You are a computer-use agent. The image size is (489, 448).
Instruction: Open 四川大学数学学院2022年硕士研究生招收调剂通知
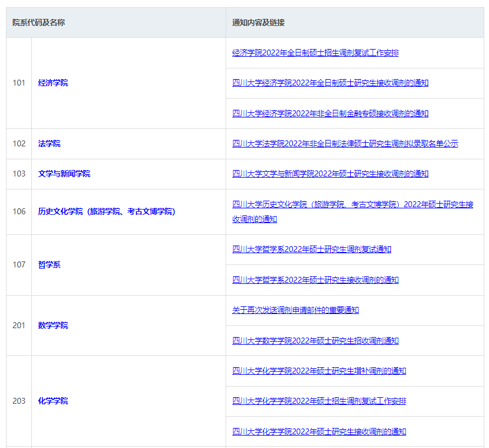pos(315,341)
